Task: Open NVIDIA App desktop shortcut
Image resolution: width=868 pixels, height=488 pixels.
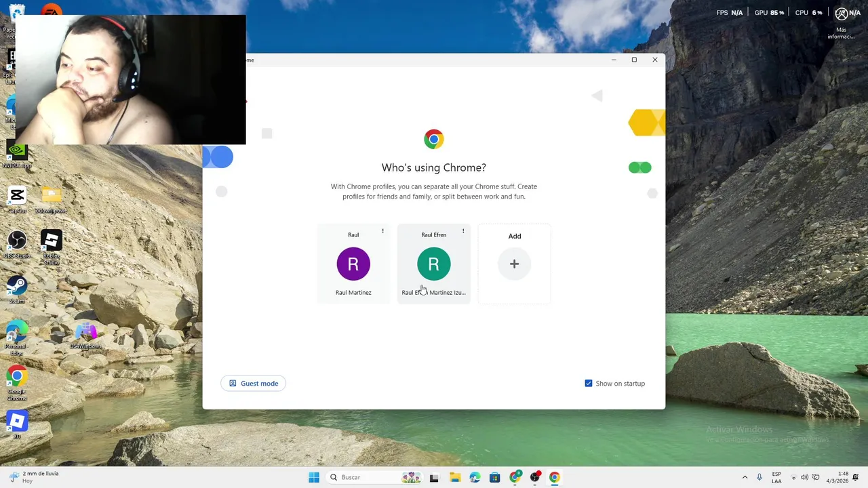Action: 17,155
